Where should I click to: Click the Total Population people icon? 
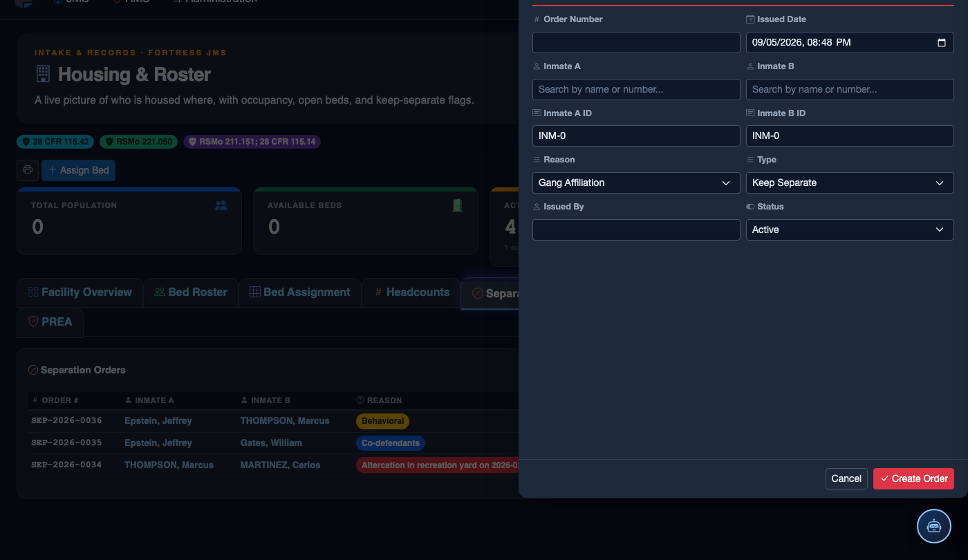click(221, 205)
